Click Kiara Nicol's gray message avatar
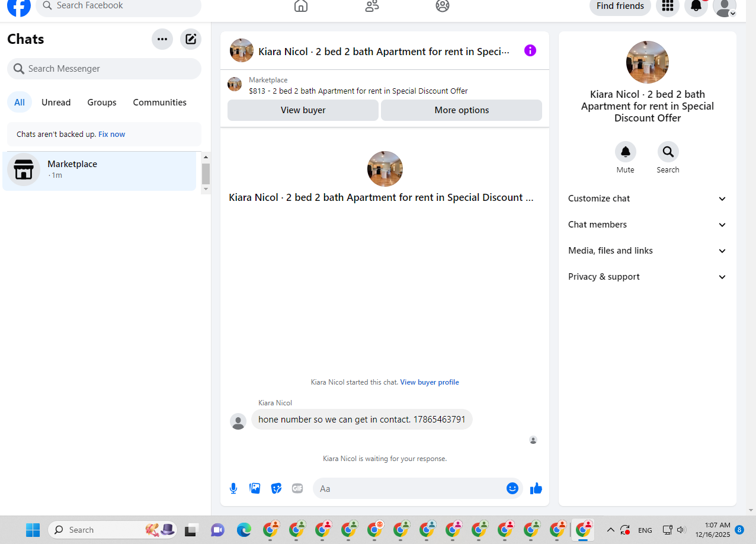 [238, 421]
